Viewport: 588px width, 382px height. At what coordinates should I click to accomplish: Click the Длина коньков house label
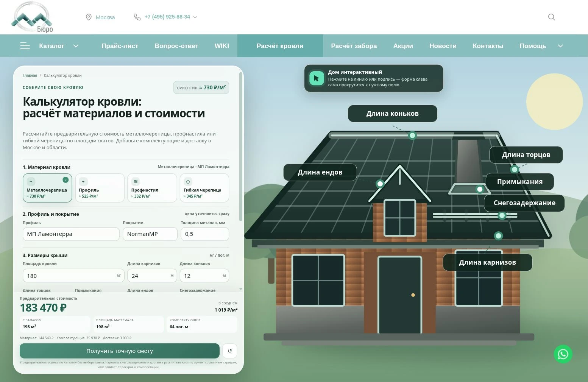pos(393,114)
